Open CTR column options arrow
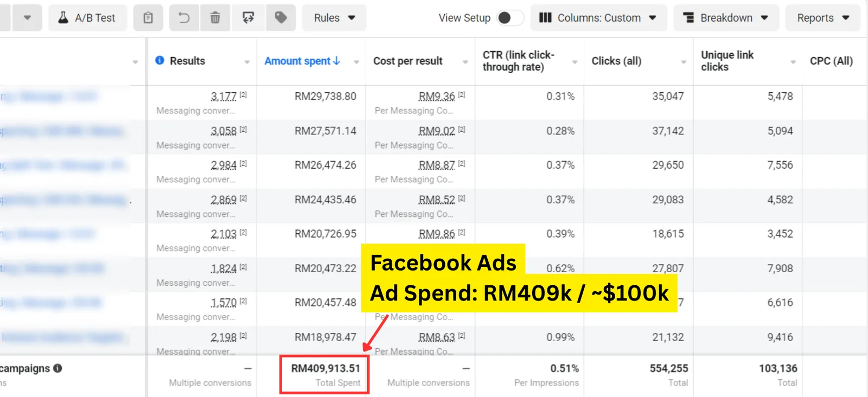Viewport: 868px width, 397px height. point(575,62)
